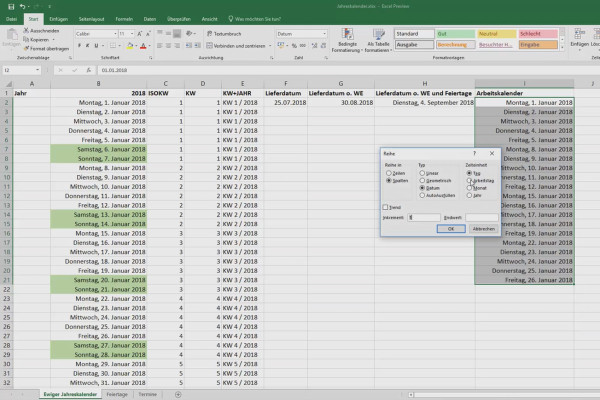The width and height of the screenshot is (600, 400).
Task: Select Monat time unit radio button
Action: point(469,188)
